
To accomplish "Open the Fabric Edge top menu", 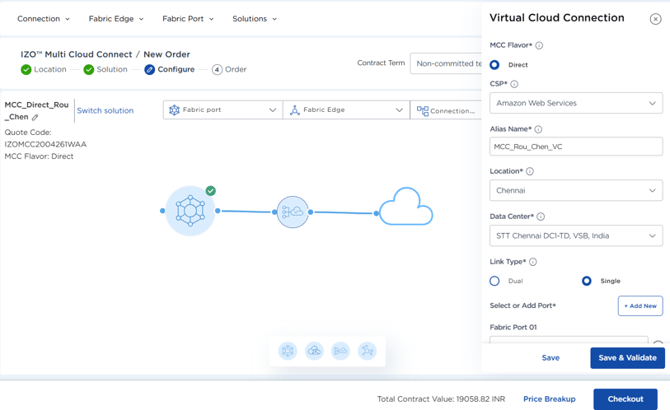I will [116, 19].
